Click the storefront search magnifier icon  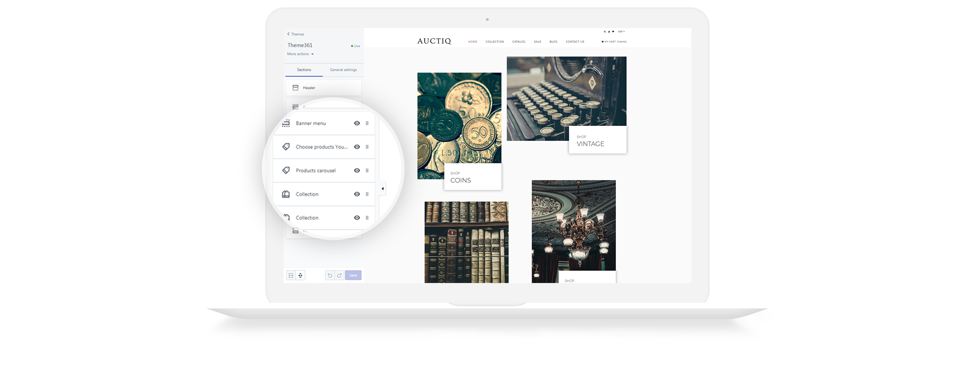coord(605,32)
